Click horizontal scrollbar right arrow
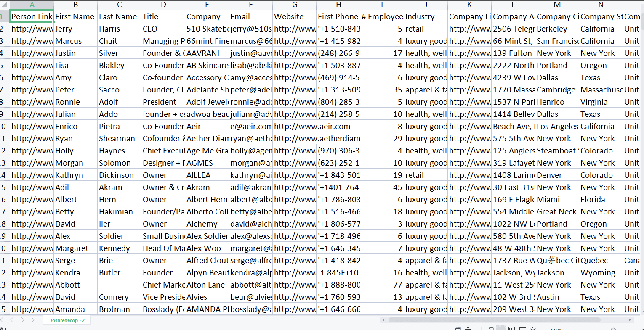 [x=630, y=320]
